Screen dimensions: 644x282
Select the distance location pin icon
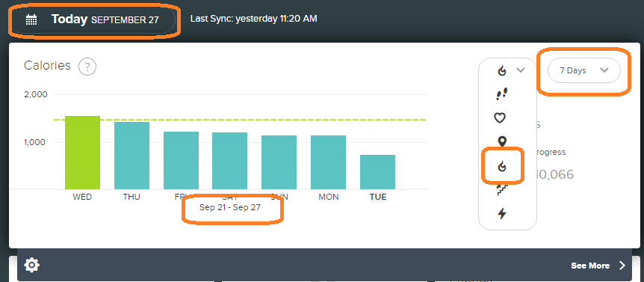click(501, 142)
